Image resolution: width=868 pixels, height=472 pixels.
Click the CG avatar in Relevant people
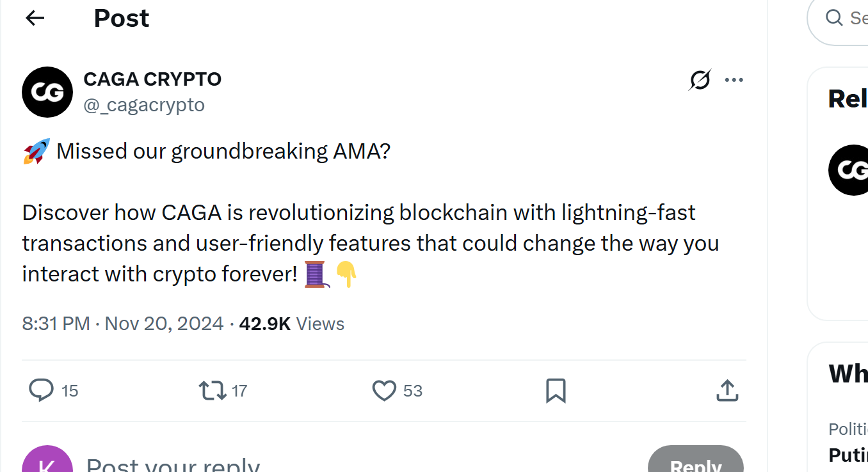pyautogui.click(x=848, y=170)
